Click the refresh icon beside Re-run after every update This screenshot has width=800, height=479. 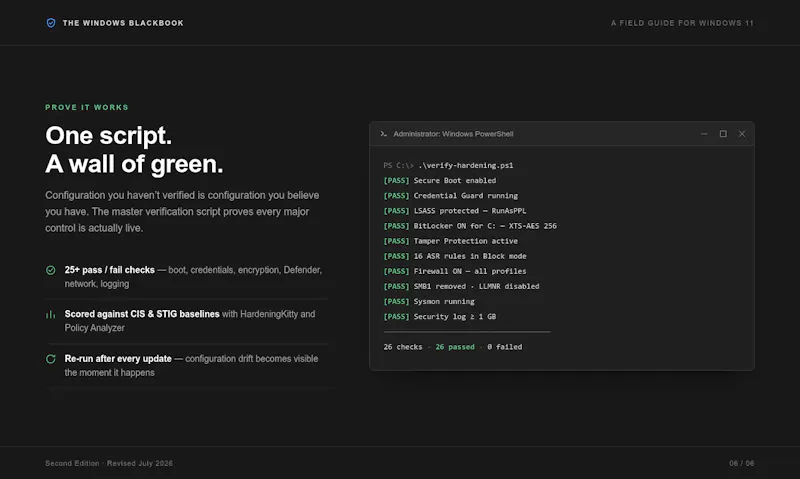tap(51, 359)
